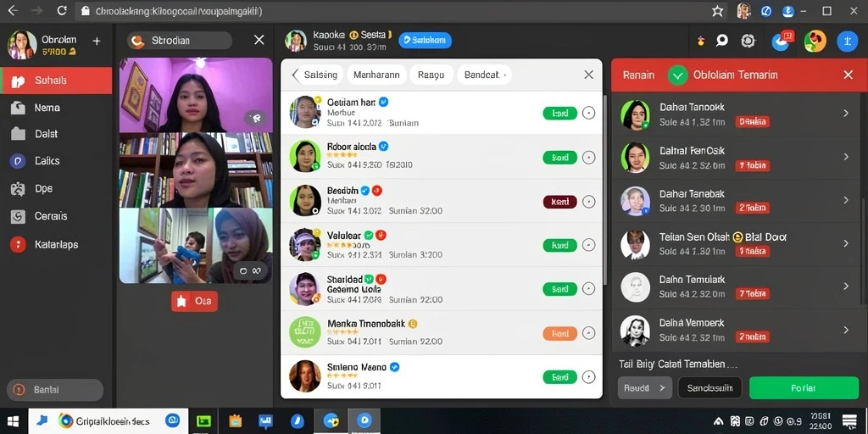Click the blue Satokam button

[426, 40]
